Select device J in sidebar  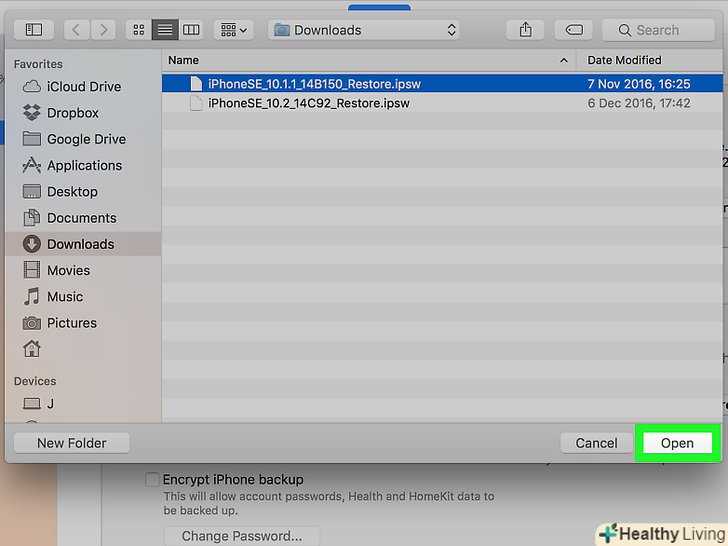pyautogui.click(x=84, y=403)
